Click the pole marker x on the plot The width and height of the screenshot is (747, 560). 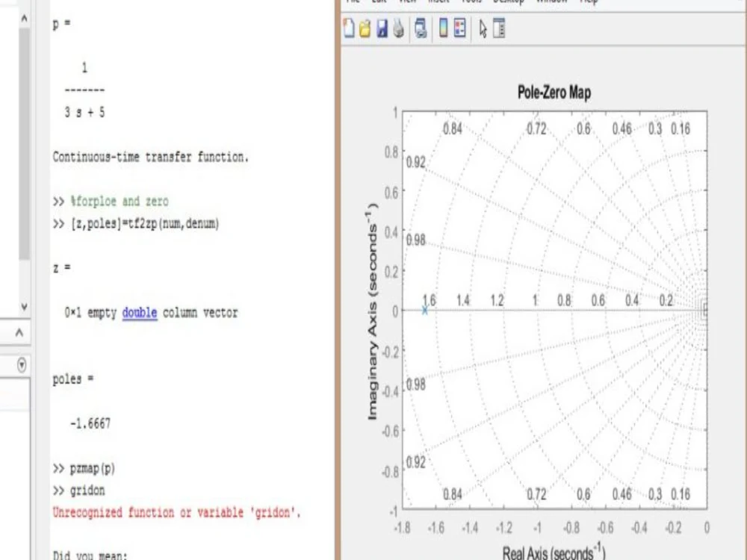[425, 311]
